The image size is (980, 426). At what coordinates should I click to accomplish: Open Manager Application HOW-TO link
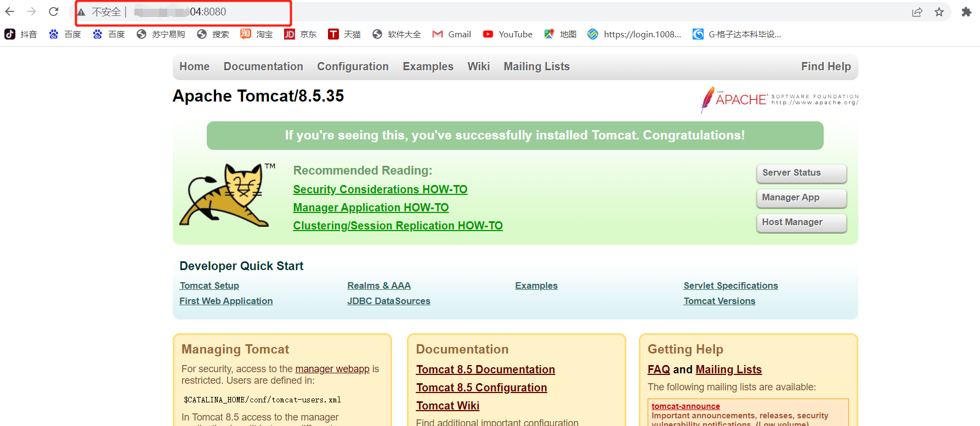click(371, 208)
